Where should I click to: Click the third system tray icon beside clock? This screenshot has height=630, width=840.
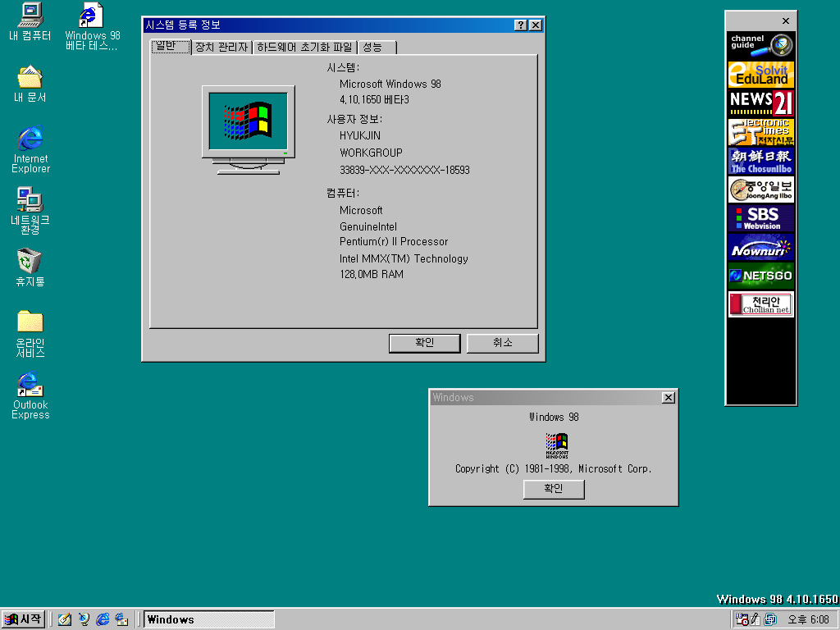(770, 619)
